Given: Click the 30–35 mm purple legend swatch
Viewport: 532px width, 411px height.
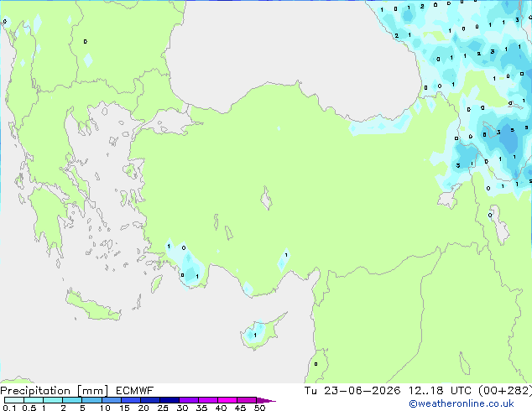Looking at the screenshot, I should click(x=189, y=400).
